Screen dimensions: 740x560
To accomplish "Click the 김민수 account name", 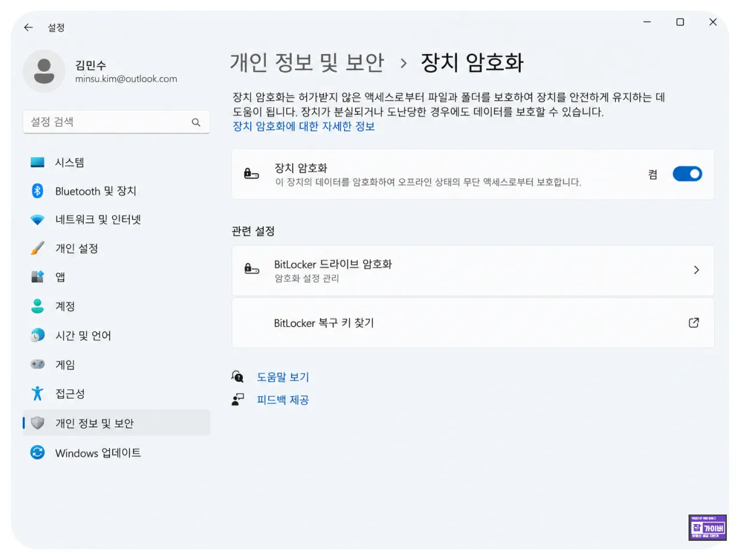I will pos(91,65).
